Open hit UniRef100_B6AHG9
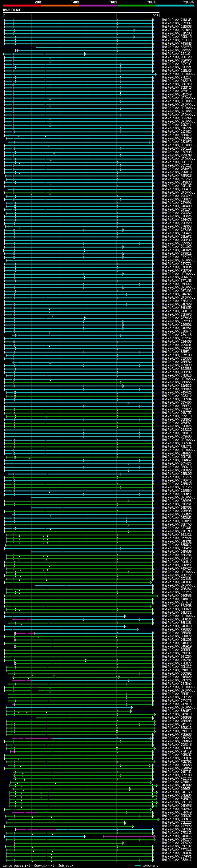This screenshot has width=197, height=868. 177,768
